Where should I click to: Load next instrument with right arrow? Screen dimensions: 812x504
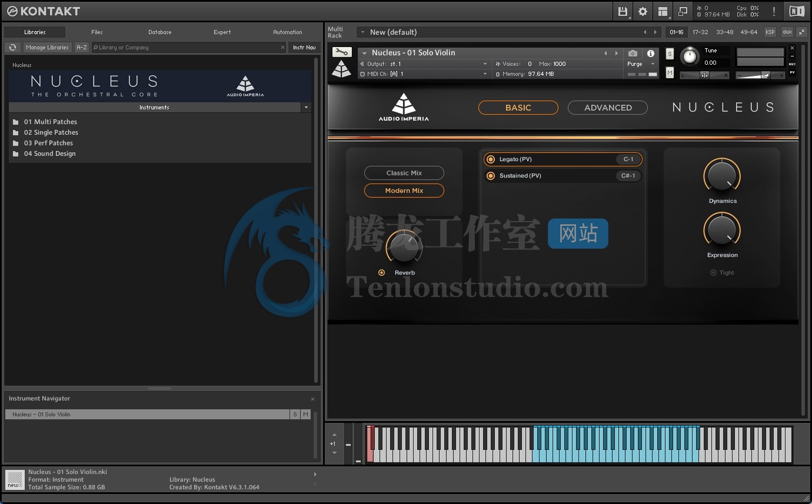(x=616, y=53)
